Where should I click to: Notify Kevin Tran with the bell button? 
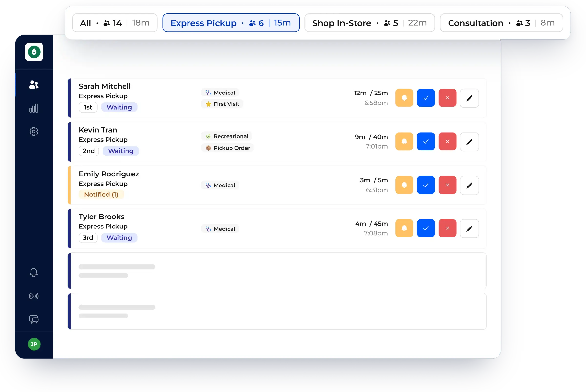pos(404,141)
